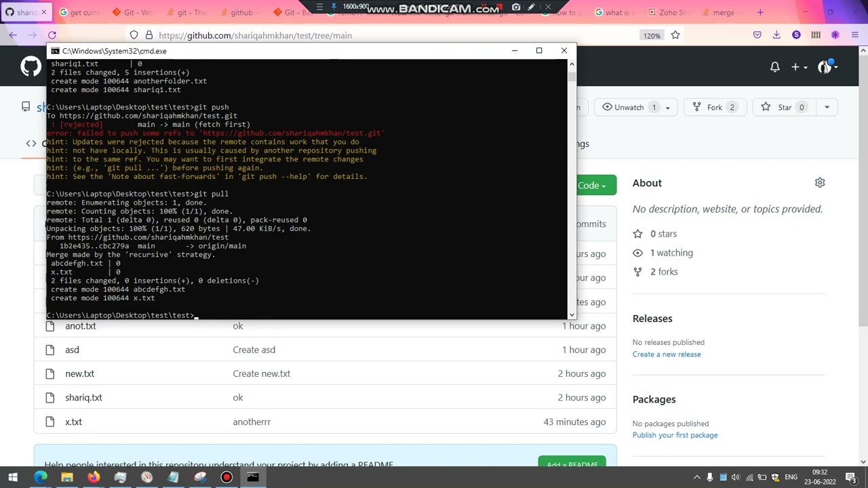Click the Unwatch button
The width and height of the screenshot is (868, 488).
(x=636, y=107)
